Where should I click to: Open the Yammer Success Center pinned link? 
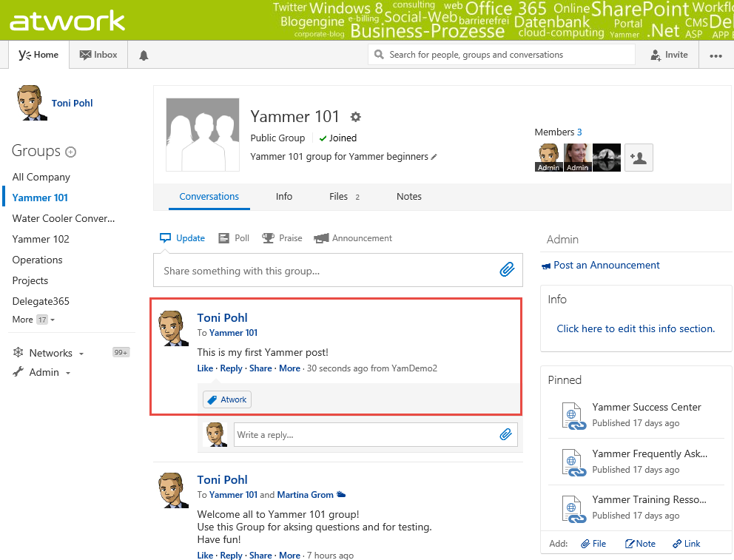(x=646, y=407)
